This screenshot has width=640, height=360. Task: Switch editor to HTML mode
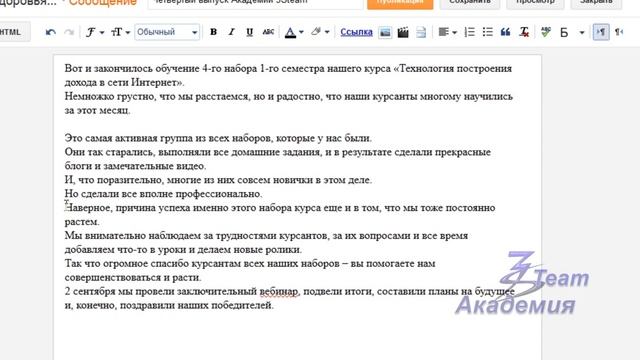(13, 32)
